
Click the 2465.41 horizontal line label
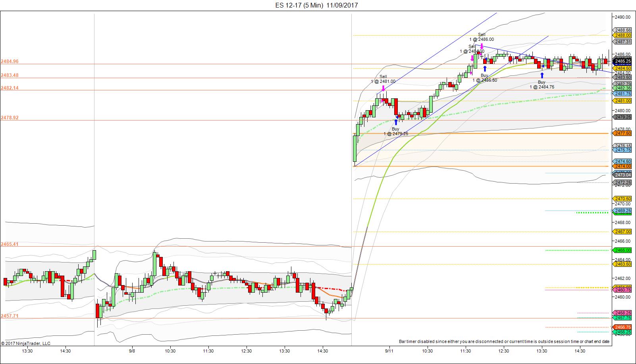[10, 244]
